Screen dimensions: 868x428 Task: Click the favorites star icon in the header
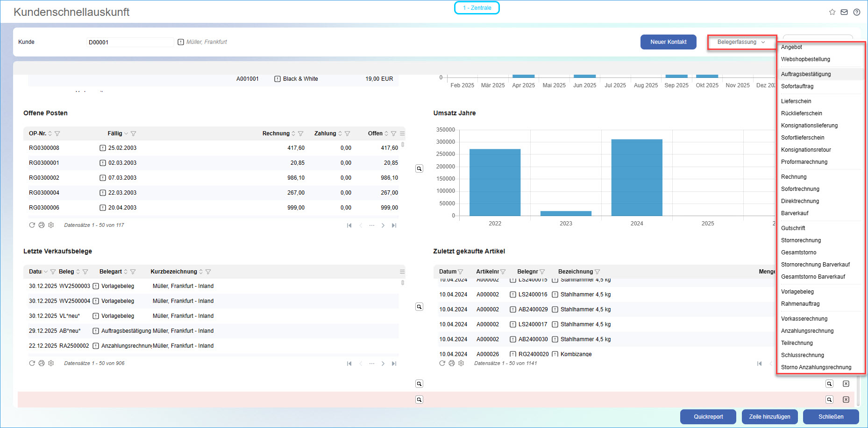coord(832,12)
